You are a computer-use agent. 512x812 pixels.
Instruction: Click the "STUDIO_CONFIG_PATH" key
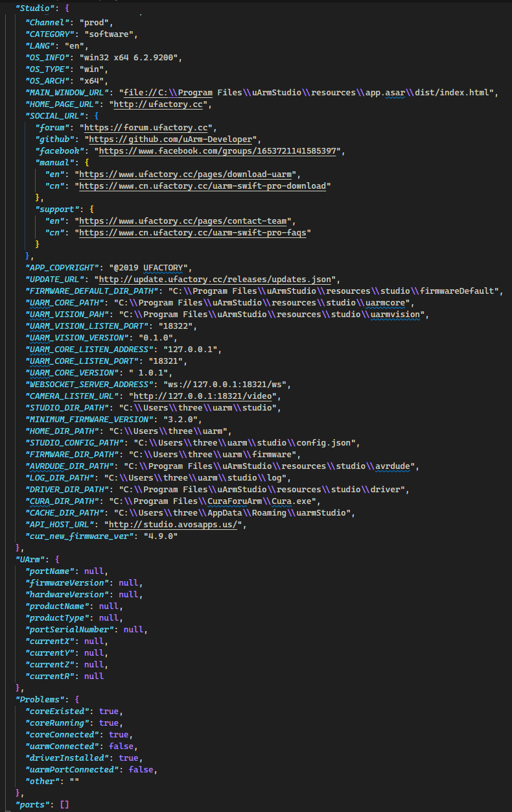point(76,442)
